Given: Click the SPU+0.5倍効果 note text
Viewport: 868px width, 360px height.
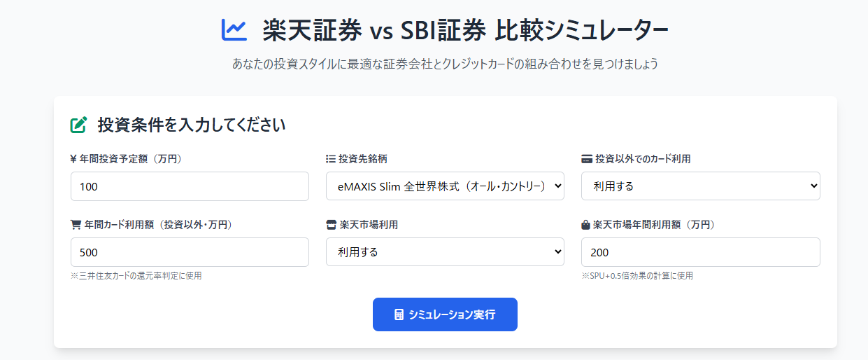Looking at the screenshot, I should pos(637,276).
